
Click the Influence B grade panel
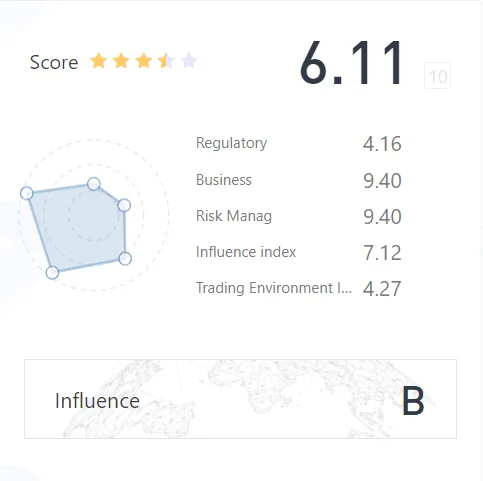tap(240, 399)
